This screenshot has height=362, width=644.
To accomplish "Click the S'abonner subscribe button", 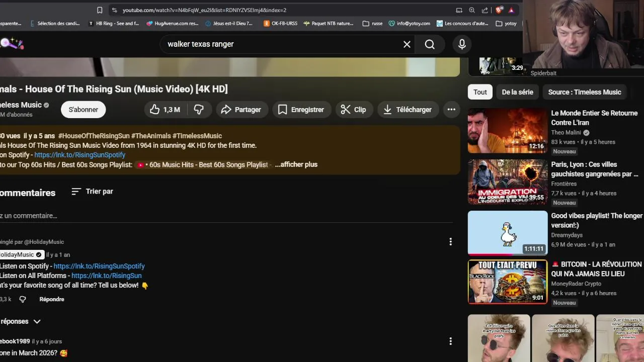I will pos(84,110).
